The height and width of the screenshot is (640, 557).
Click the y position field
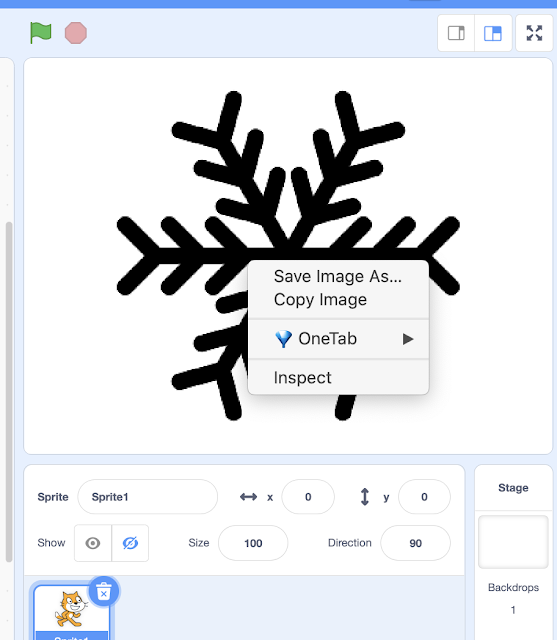(x=424, y=497)
